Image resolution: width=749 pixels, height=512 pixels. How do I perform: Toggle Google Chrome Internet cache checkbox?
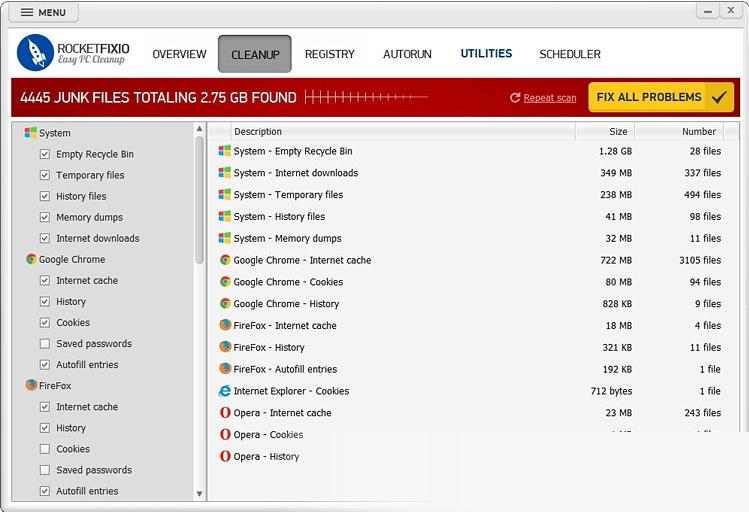tap(45, 280)
